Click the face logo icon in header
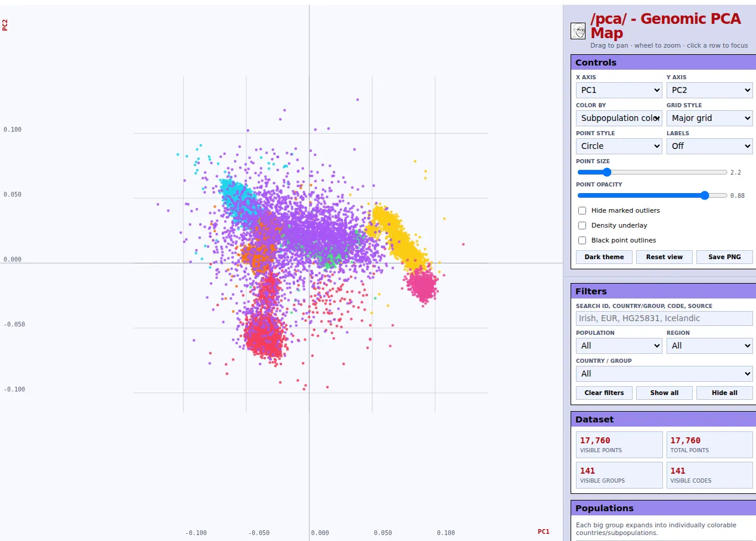 click(x=578, y=32)
